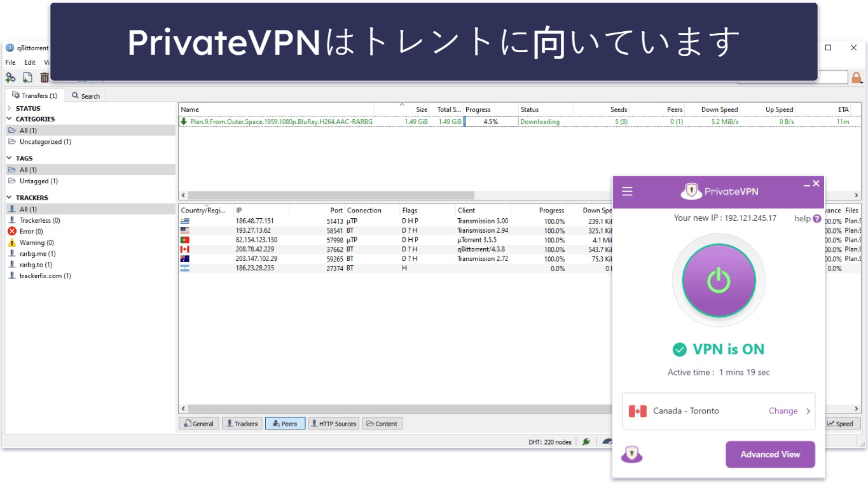Open PrivateVPN hamburger menu
Screen dimensions: 868x488
627,191
